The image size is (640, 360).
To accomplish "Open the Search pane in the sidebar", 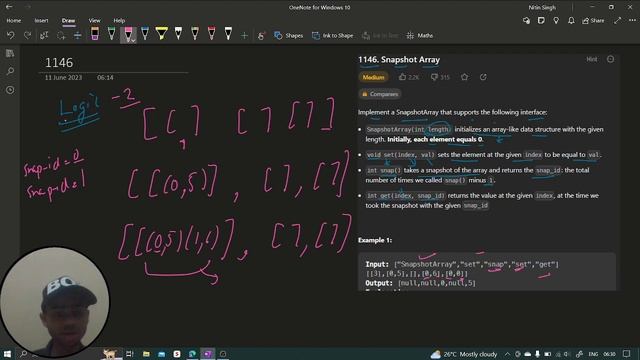I will [10, 71].
